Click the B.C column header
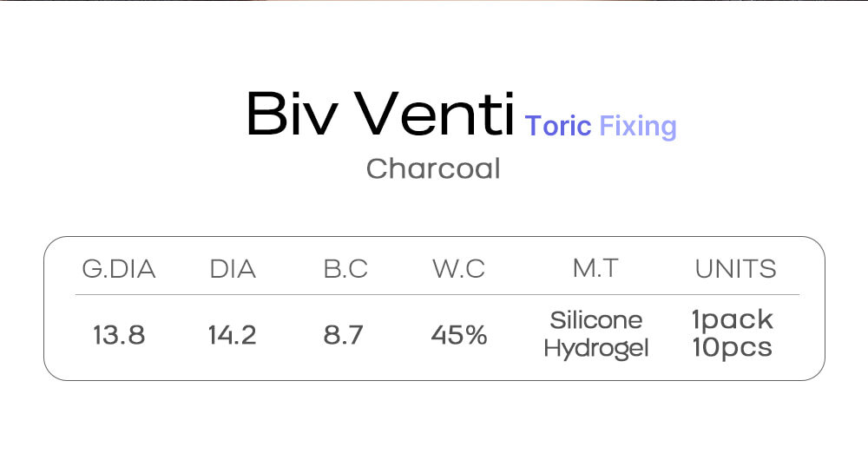This screenshot has width=868, height=473. coord(345,269)
